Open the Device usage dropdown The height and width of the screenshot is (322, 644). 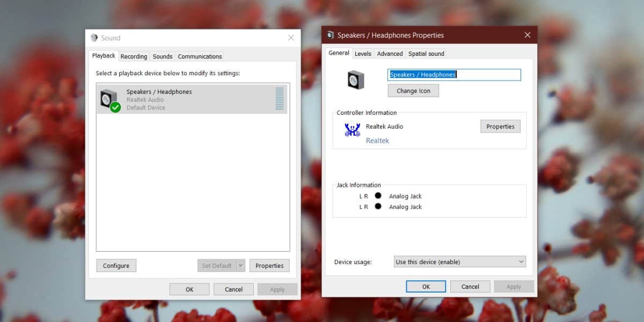tap(460, 262)
